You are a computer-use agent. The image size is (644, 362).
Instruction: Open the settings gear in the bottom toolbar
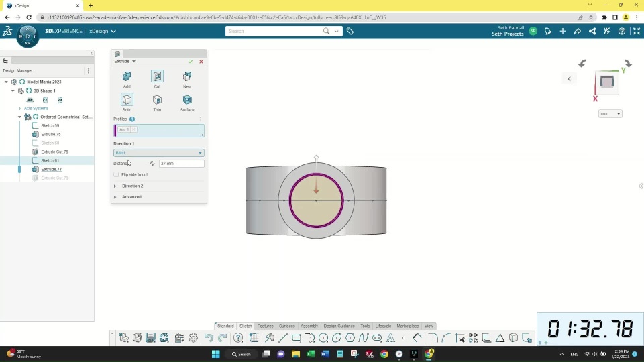tap(193, 338)
